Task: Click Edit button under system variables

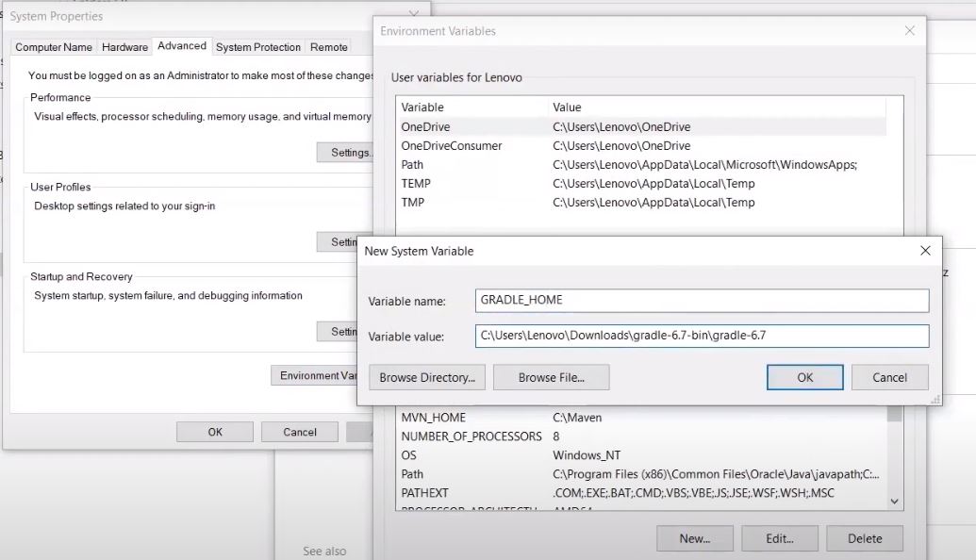Action: tap(779, 538)
